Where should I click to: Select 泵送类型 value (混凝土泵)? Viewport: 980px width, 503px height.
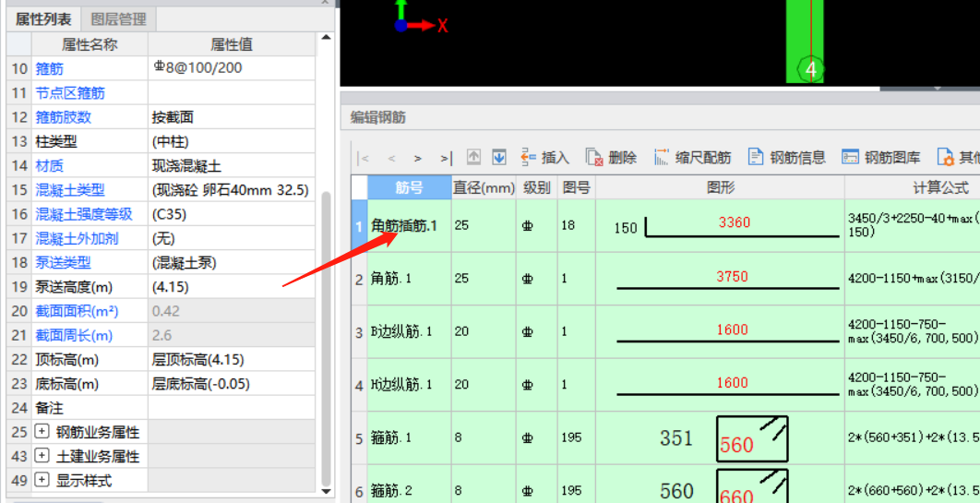(x=232, y=262)
